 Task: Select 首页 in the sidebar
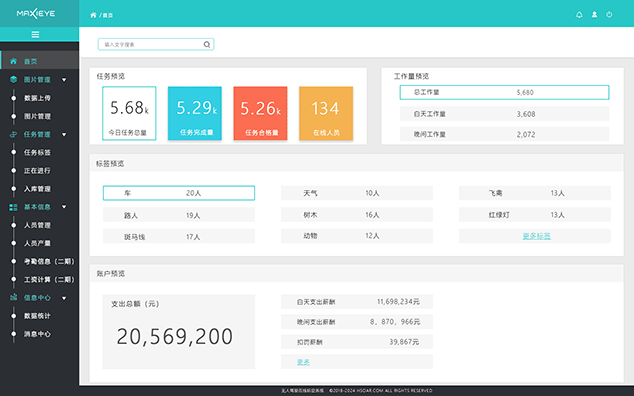click(x=40, y=61)
